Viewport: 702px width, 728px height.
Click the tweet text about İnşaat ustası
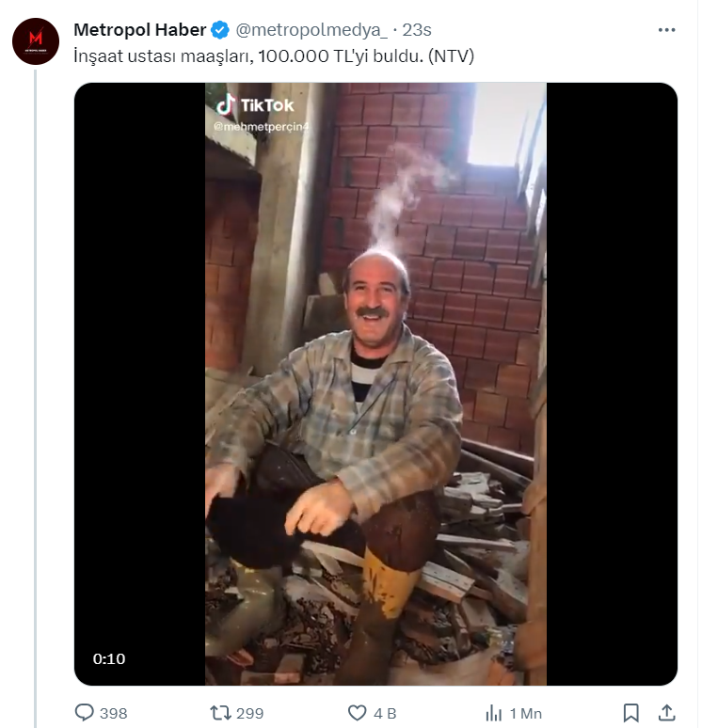pos(273,56)
